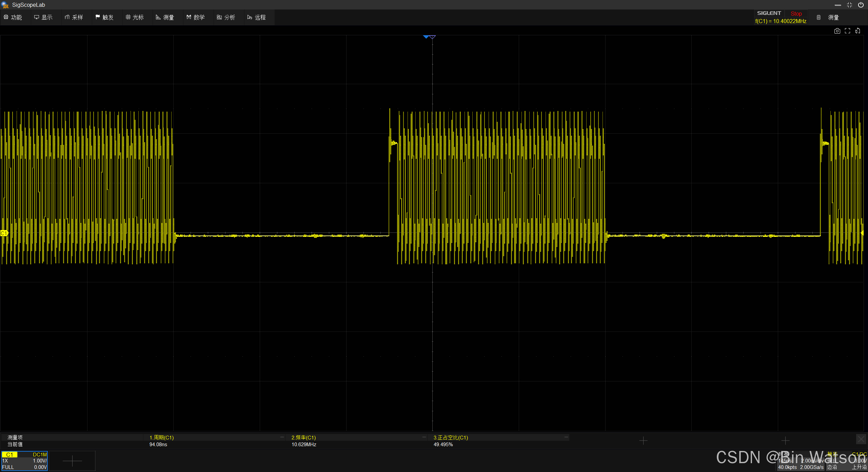Click the 2.00us/div timebase value
This screenshot has width=868, height=472.
point(812,461)
